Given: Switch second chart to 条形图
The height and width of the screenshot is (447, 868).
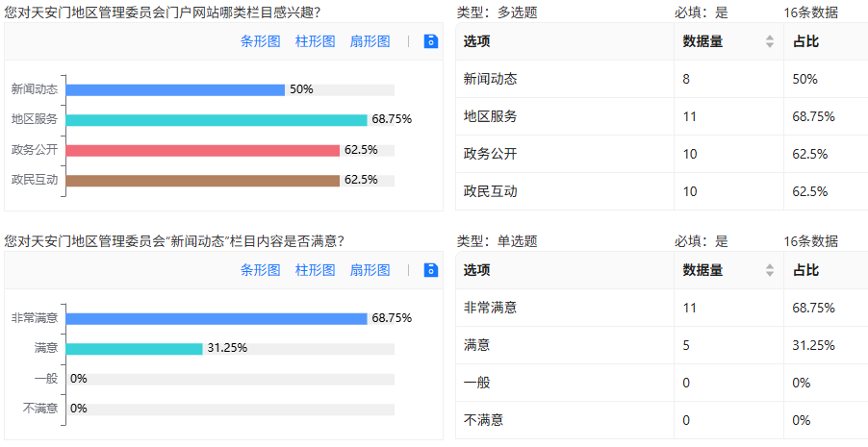Looking at the screenshot, I should [x=260, y=270].
